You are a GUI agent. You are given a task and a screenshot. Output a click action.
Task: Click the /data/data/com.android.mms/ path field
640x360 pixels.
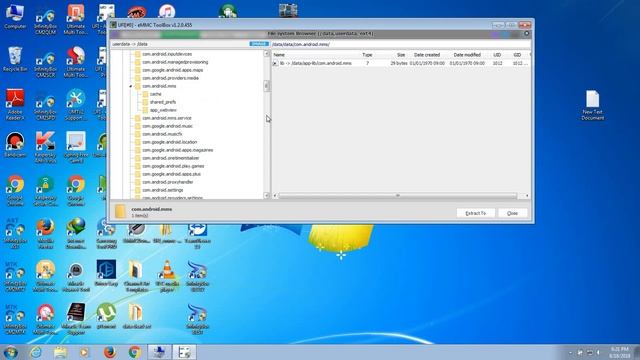tap(400, 44)
